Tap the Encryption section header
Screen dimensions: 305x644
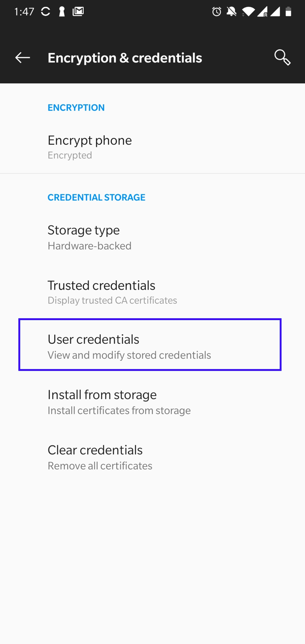click(x=76, y=107)
